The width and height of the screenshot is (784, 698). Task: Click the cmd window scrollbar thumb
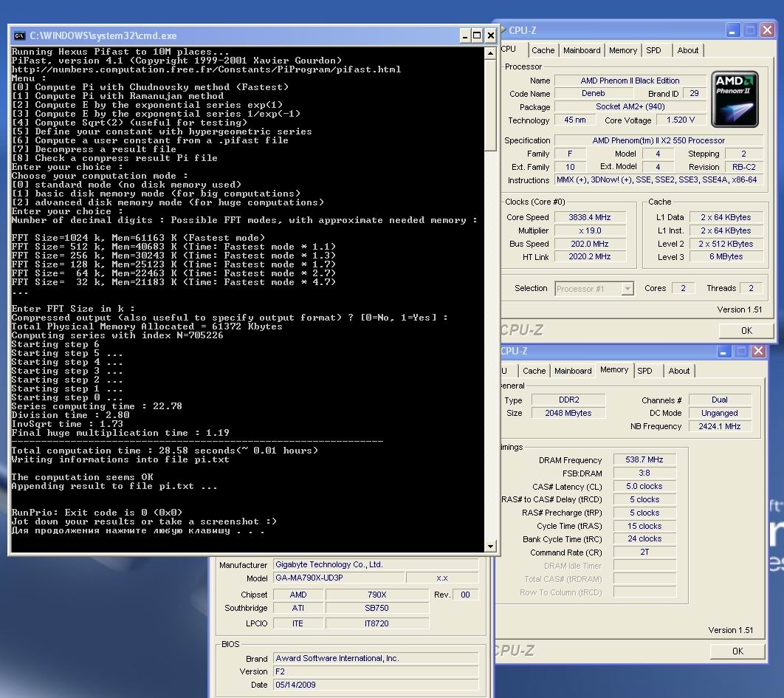(490, 104)
